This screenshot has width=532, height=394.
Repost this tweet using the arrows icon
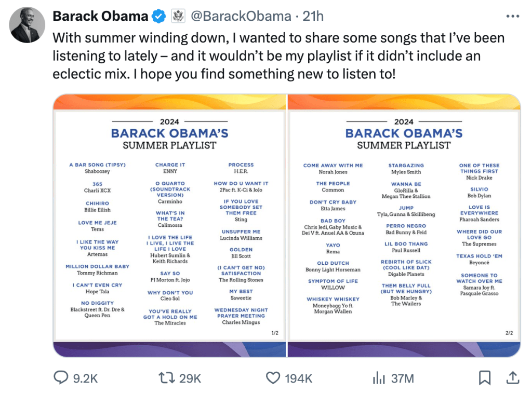(x=167, y=378)
